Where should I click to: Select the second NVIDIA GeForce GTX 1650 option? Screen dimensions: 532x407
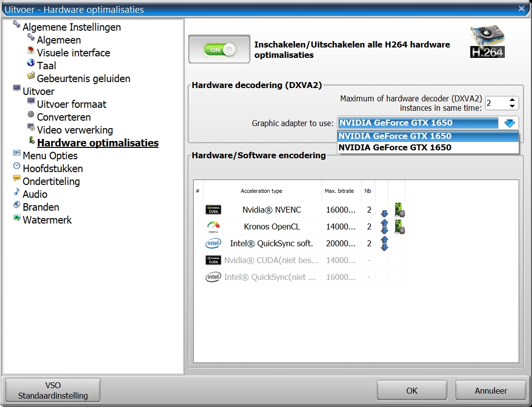[x=428, y=147]
